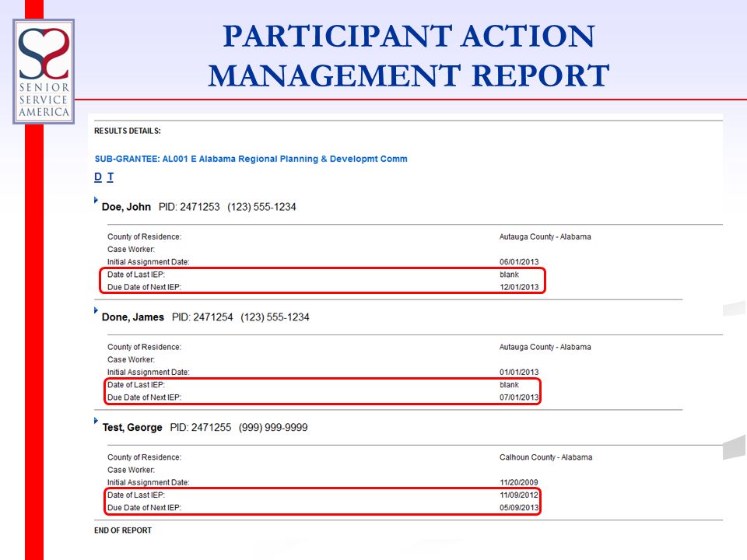Select the Doe, John participant name
Viewport: 747px width, 560px height.
(126, 207)
